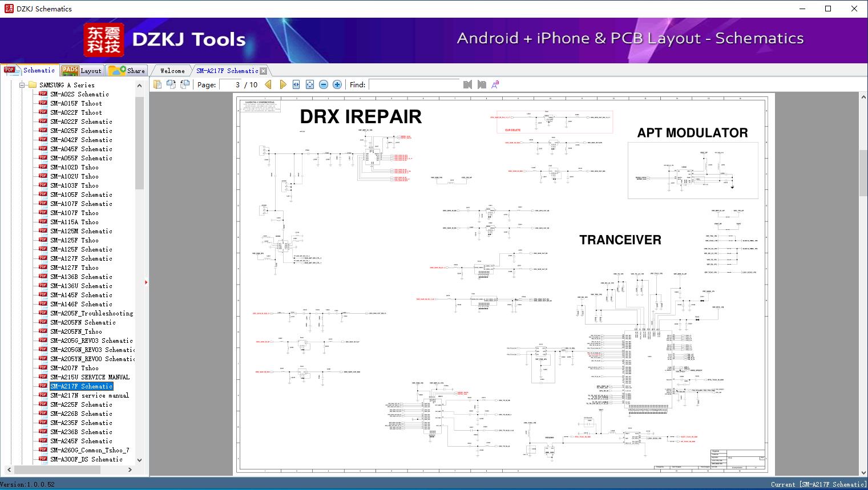Toggle case-sensitive search with the Aa icon
The height and width of the screenshot is (490, 868).
point(495,84)
